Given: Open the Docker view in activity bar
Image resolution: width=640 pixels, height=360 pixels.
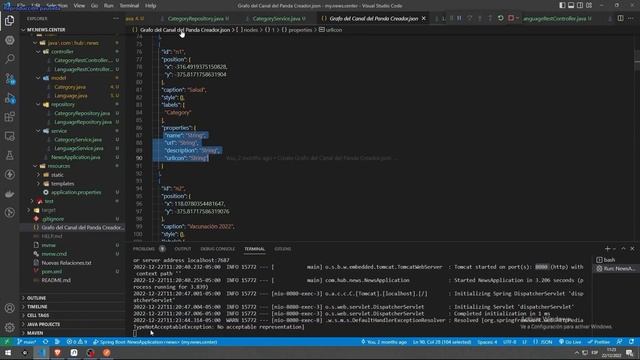Looking at the screenshot, I should coord(9,194).
